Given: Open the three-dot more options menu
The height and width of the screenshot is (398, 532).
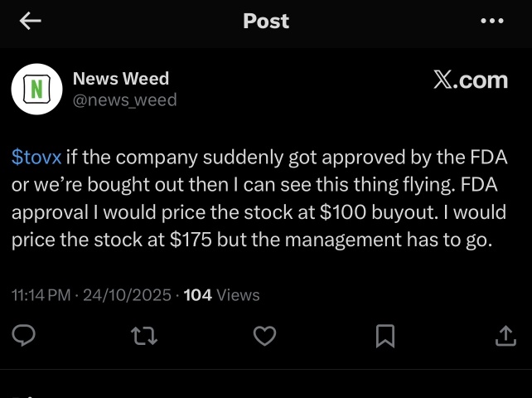Looking at the screenshot, I should 491,22.
